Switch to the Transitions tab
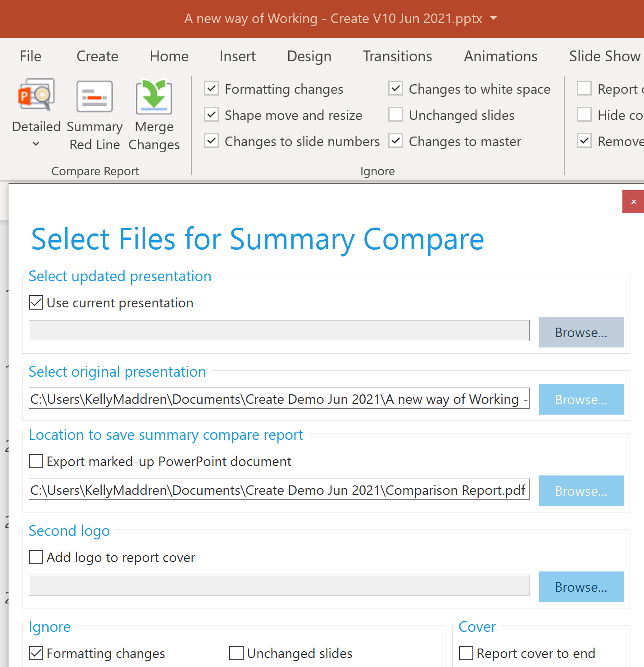Viewport: 644px width, 667px height. [397, 56]
